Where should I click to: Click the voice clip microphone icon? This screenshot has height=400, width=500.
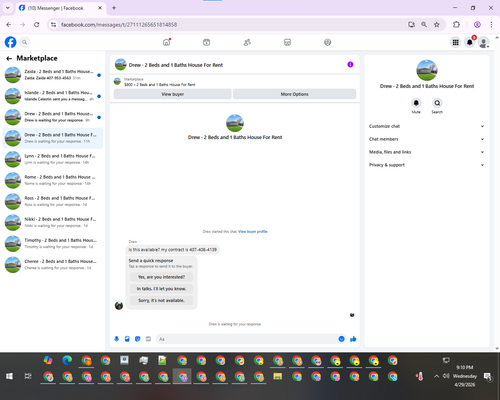(117, 339)
